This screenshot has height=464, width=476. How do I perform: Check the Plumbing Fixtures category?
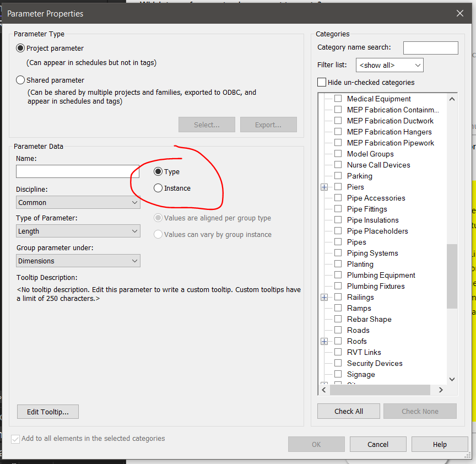[338, 286]
